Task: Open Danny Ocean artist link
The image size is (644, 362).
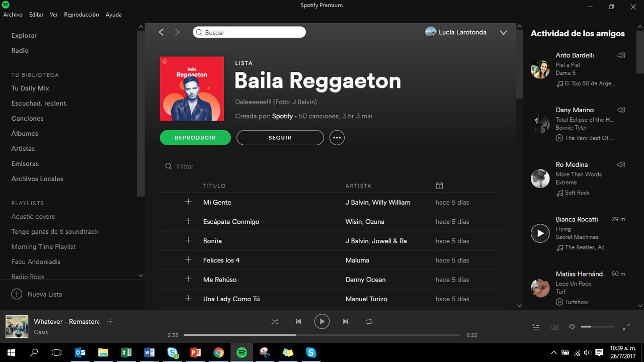Action: click(365, 279)
